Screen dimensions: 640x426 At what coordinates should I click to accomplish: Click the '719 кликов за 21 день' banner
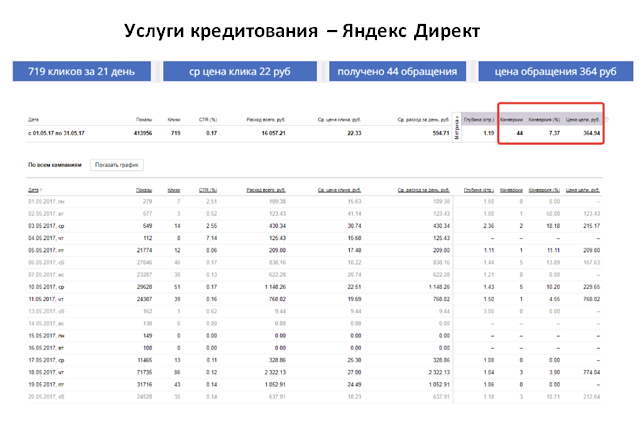pyautogui.click(x=82, y=71)
